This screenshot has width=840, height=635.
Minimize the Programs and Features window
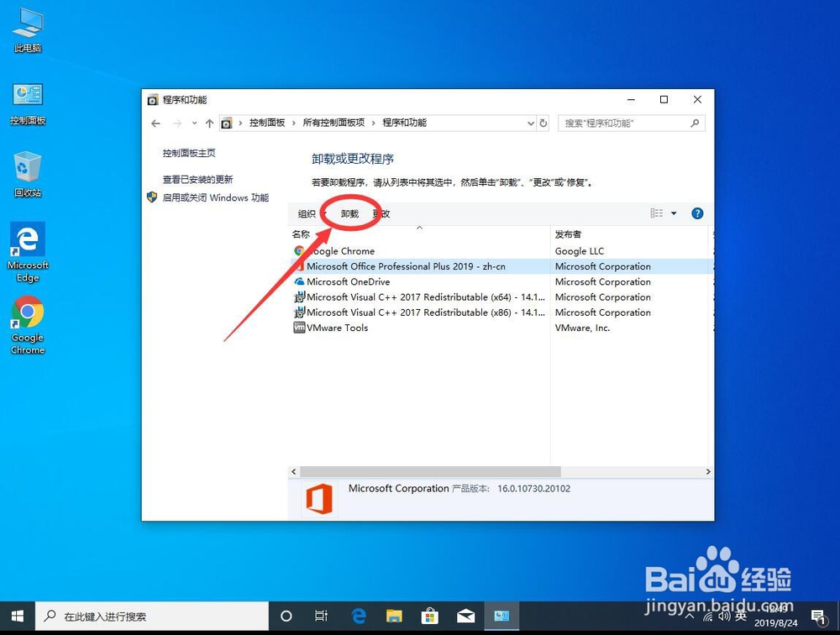631,100
